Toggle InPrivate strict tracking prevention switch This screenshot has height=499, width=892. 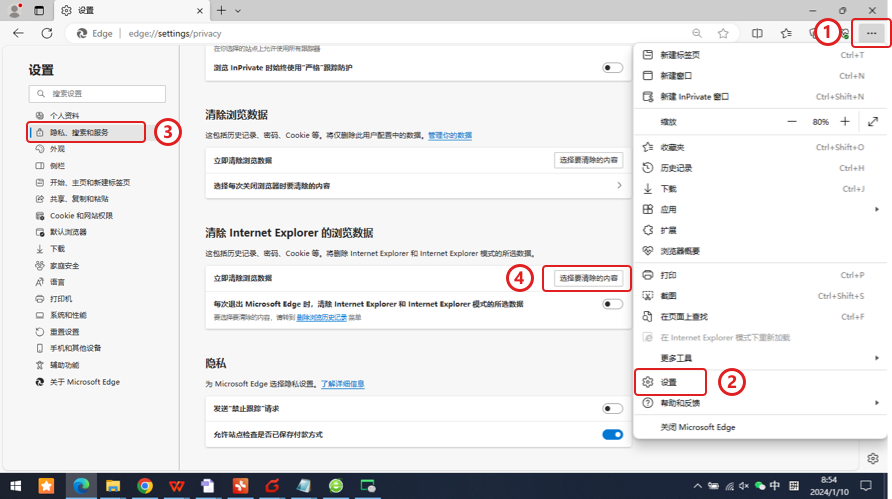pyautogui.click(x=613, y=68)
